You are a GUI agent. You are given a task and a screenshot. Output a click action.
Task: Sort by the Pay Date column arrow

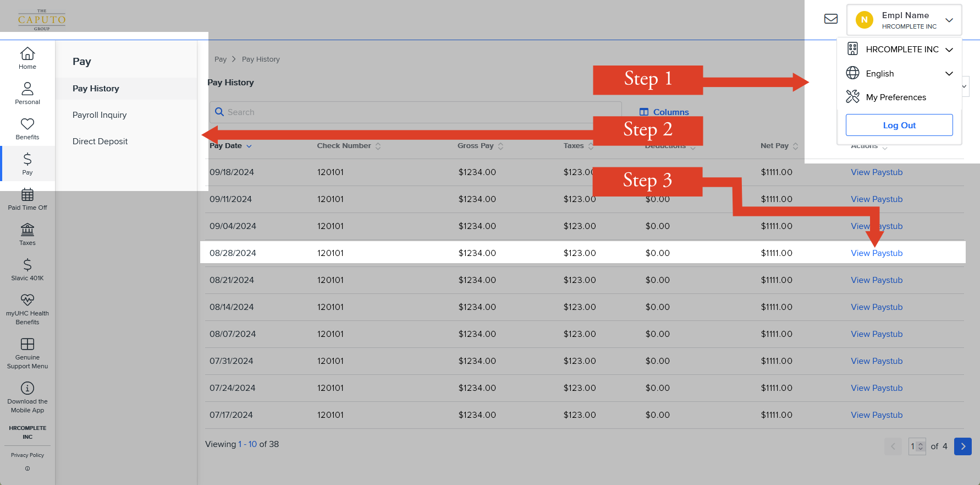click(x=249, y=146)
